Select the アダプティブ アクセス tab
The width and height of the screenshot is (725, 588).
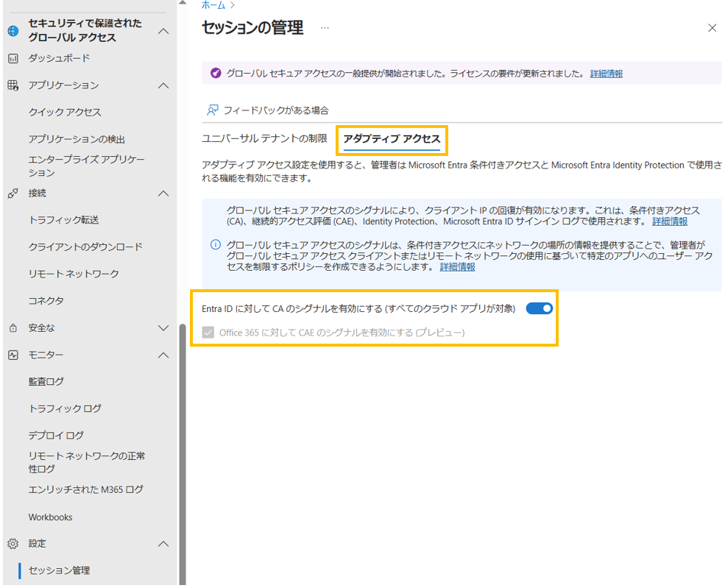click(x=392, y=138)
